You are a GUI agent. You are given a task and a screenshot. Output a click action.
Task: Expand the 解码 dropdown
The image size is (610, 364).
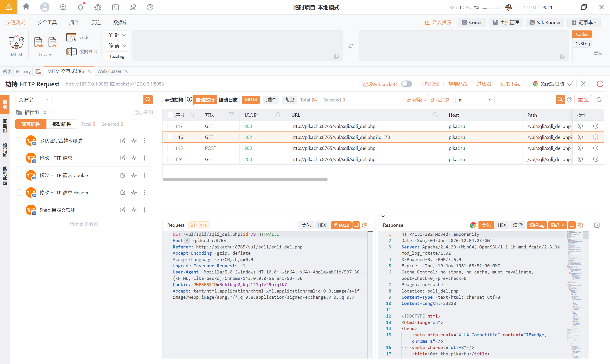[x=117, y=35]
